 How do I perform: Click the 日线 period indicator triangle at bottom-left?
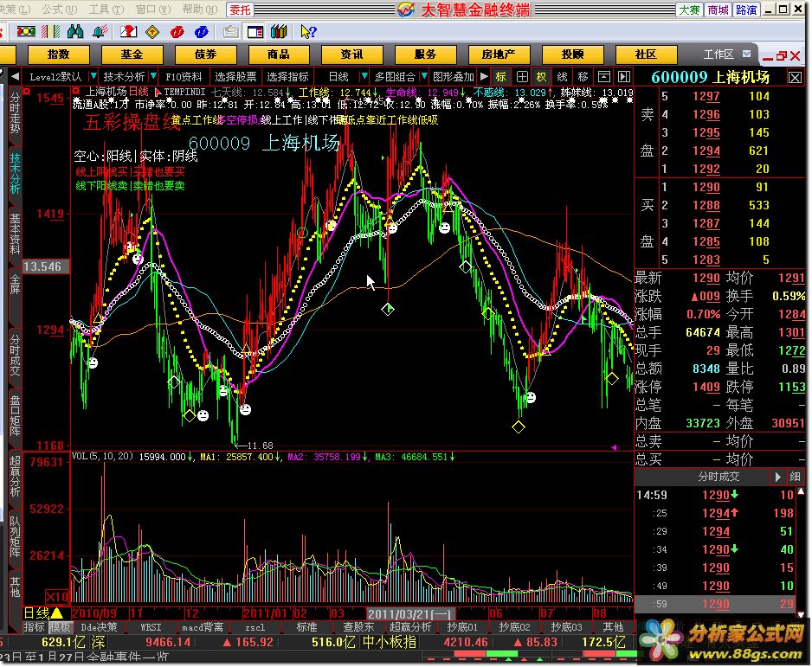click(57, 613)
